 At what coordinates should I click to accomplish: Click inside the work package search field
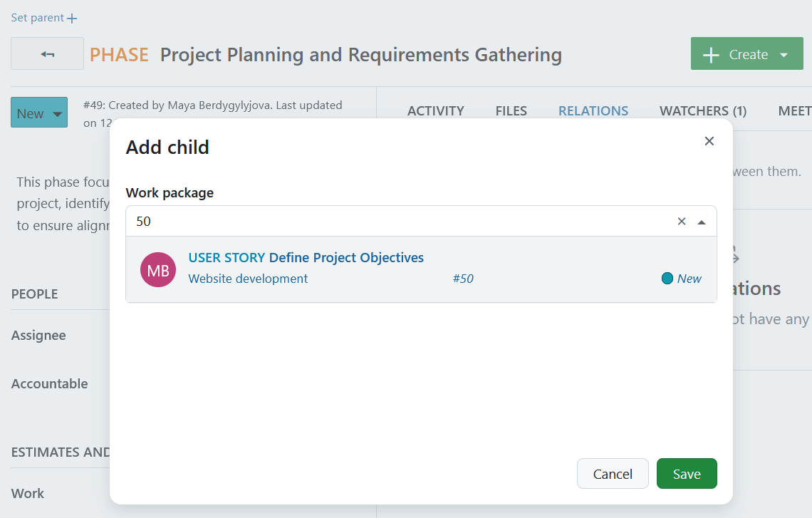pos(356,221)
